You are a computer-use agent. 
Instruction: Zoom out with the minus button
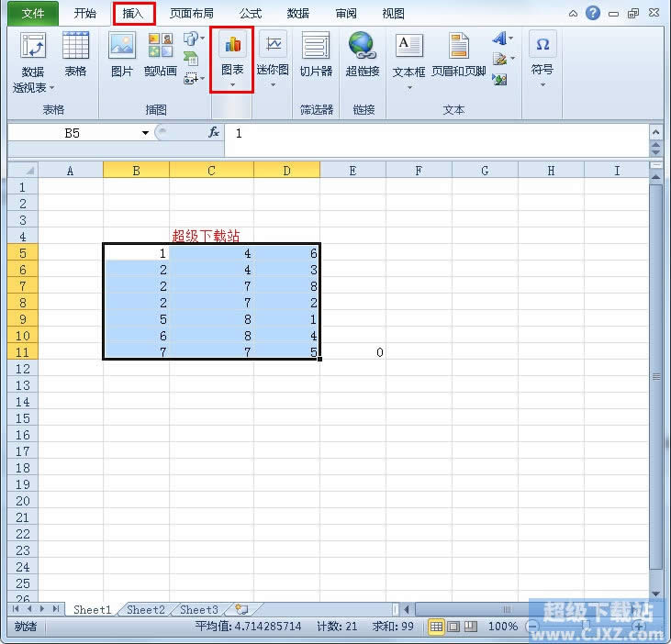click(533, 627)
